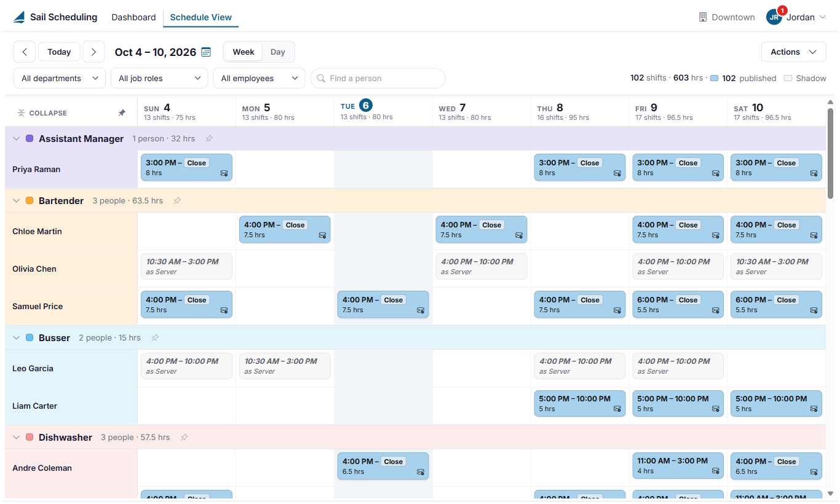Switch to Day view
This screenshot has width=840, height=504.
coord(278,52)
